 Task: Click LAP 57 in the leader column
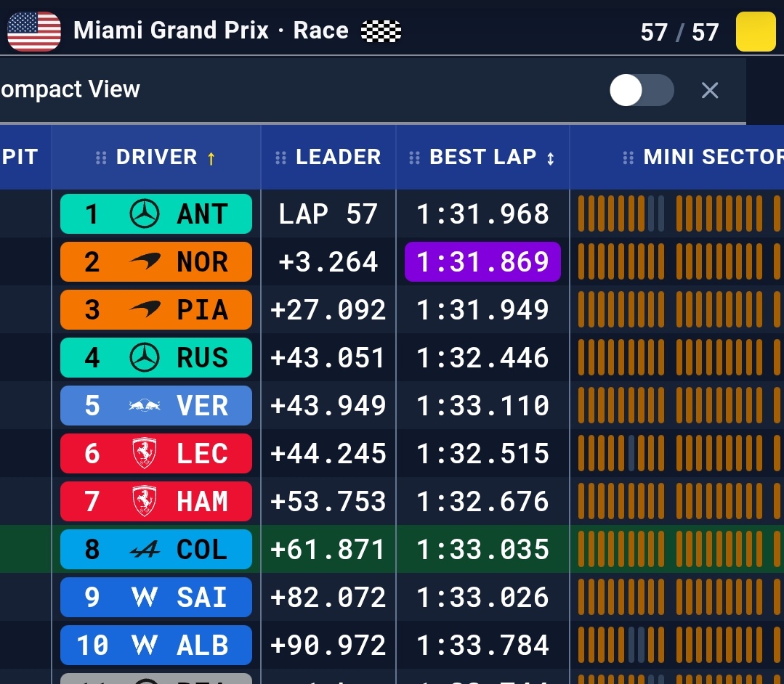[328, 214]
